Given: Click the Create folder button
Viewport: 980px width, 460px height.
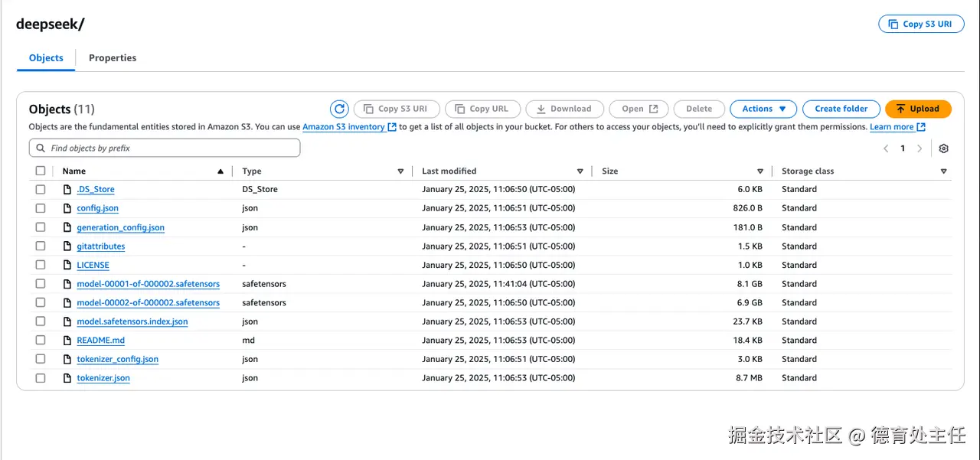Looking at the screenshot, I should pos(841,109).
